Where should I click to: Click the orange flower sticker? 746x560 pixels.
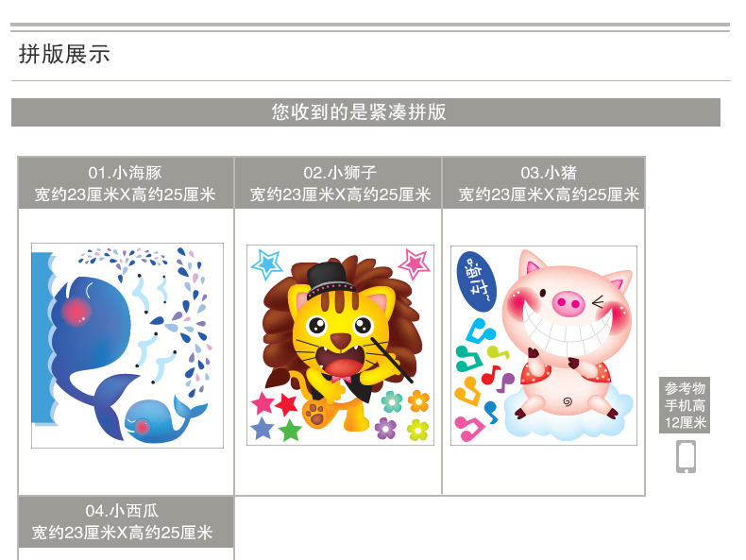coord(418,401)
